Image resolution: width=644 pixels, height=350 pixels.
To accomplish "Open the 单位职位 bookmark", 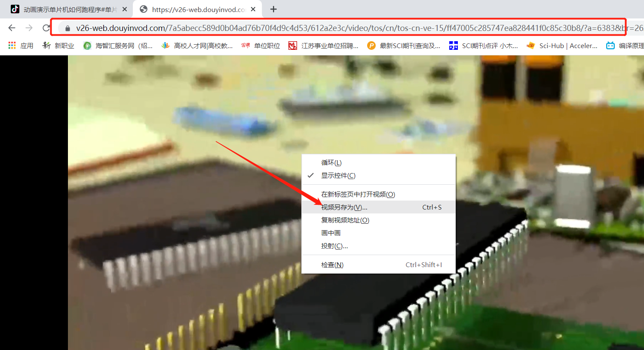I will [261, 46].
